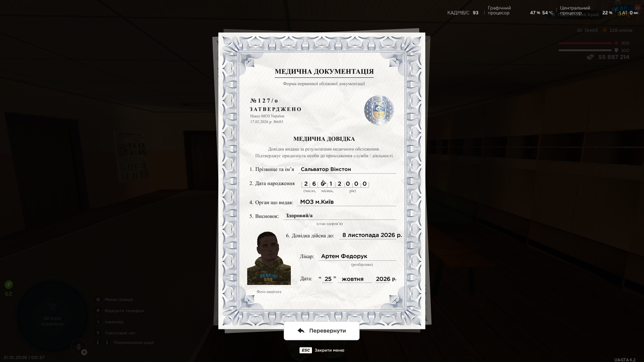Click the left bracket key hint icon

click(98, 342)
